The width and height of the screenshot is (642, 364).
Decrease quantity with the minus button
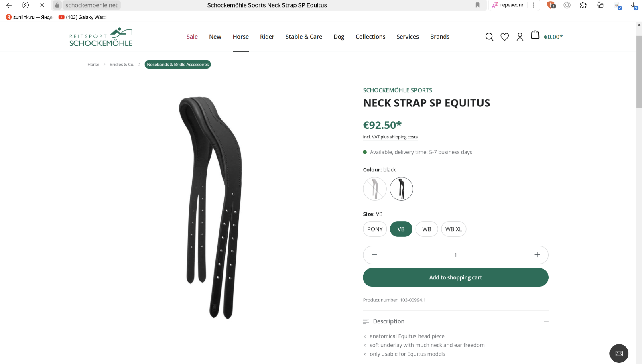point(374,255)
